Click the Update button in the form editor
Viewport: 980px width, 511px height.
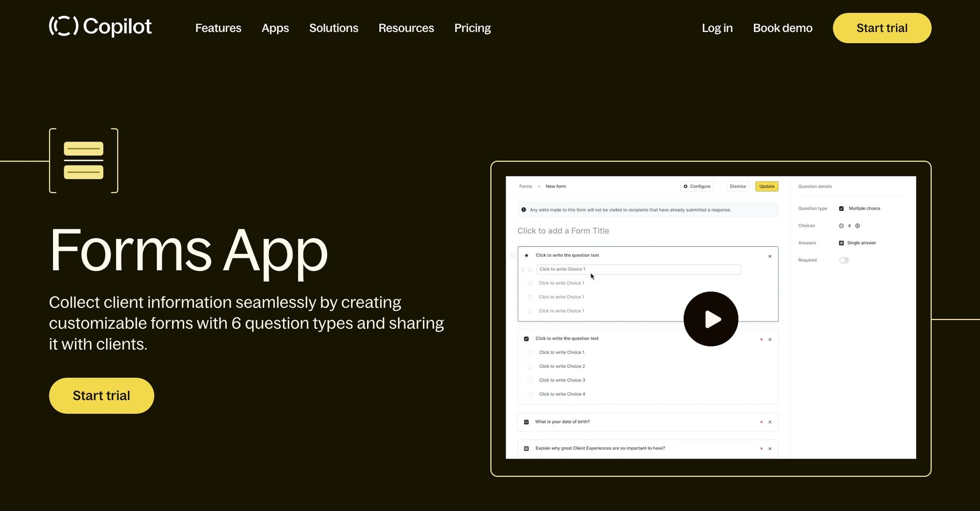(x=766, y=186)
